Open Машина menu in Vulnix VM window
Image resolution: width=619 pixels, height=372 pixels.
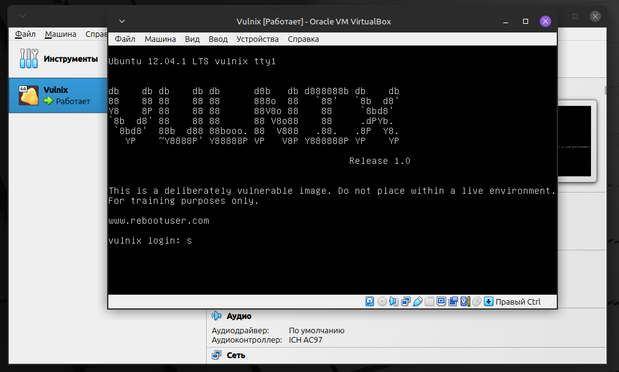pos(160,39)
